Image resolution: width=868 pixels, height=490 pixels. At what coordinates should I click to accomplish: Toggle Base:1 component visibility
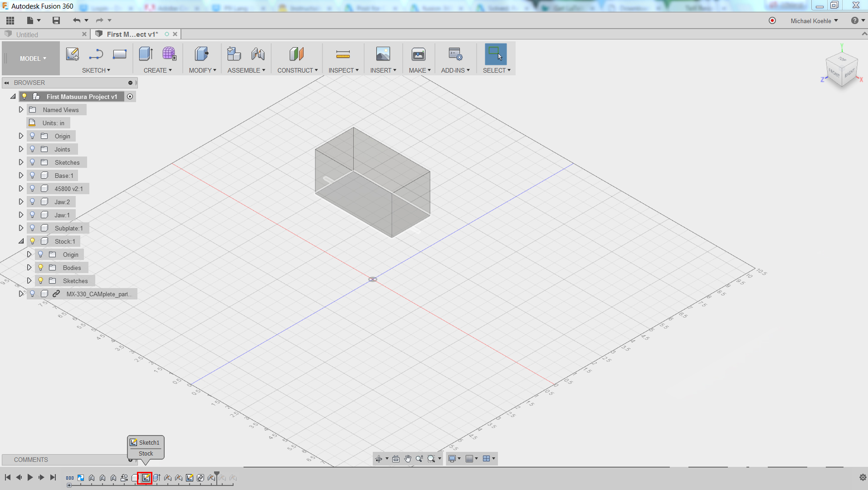[33, 175]
